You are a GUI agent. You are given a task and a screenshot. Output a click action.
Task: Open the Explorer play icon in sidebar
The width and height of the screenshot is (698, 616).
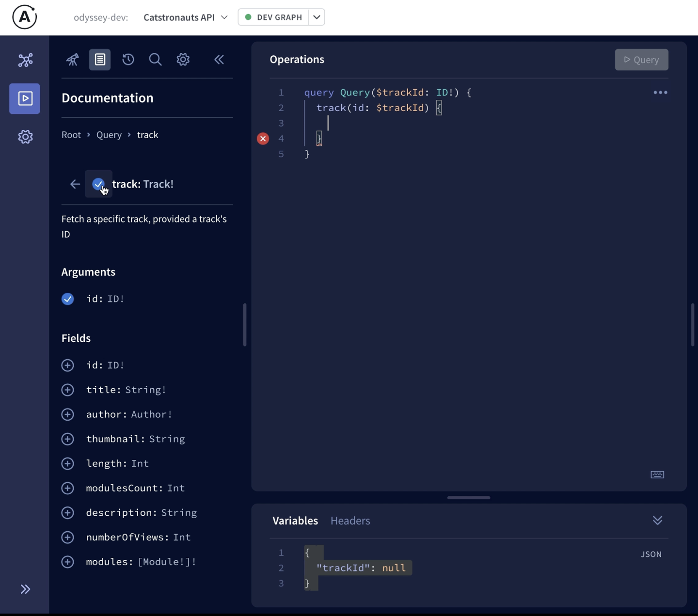coord(25,98)
